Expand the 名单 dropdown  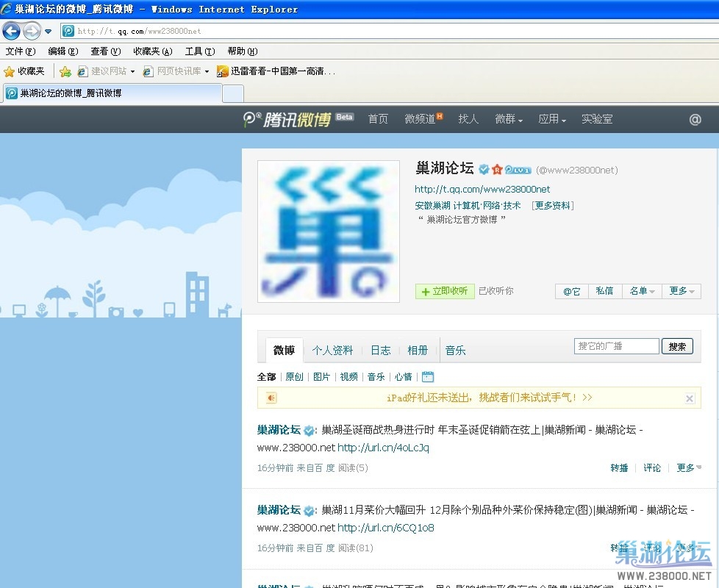(642, 291)
